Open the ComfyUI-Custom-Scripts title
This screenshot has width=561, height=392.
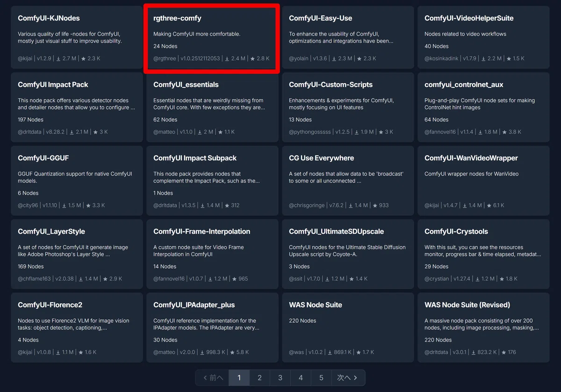[x=331, y=85]
